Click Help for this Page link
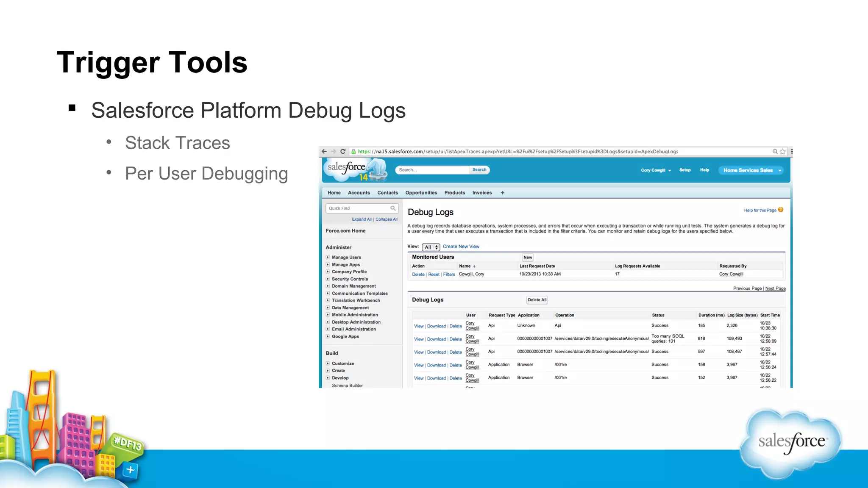Viewport: 868px width, 488px height. coord(760,210)
